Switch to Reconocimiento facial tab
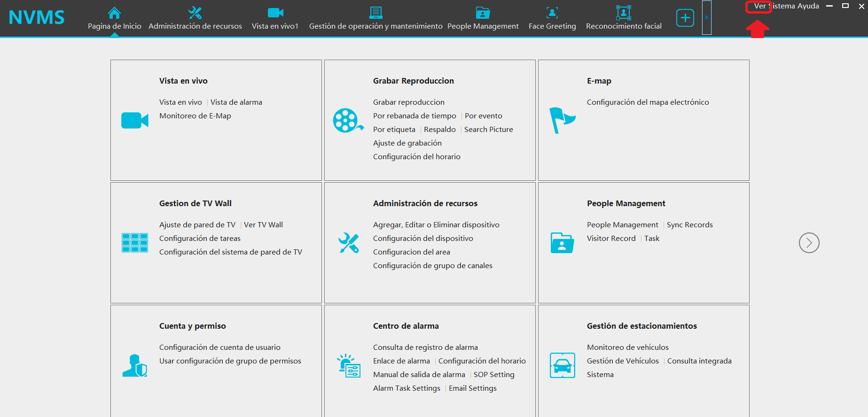The height and width of the screenshot is (417, 868). pos(624,18)
